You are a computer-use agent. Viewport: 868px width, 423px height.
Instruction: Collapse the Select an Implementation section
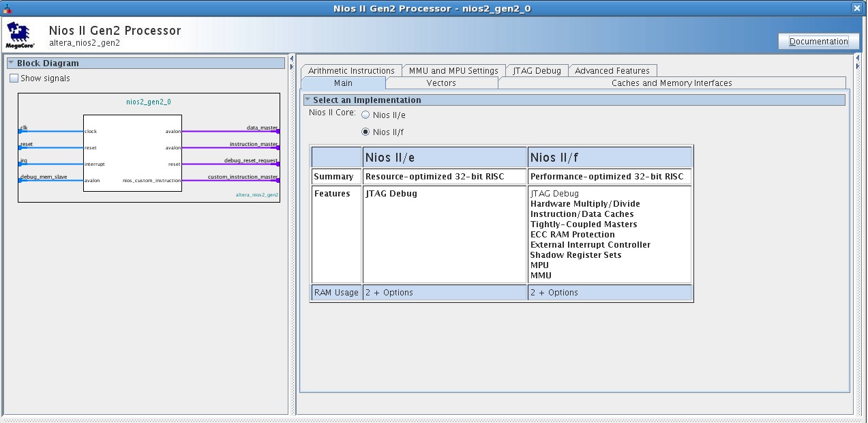[308, 100]
